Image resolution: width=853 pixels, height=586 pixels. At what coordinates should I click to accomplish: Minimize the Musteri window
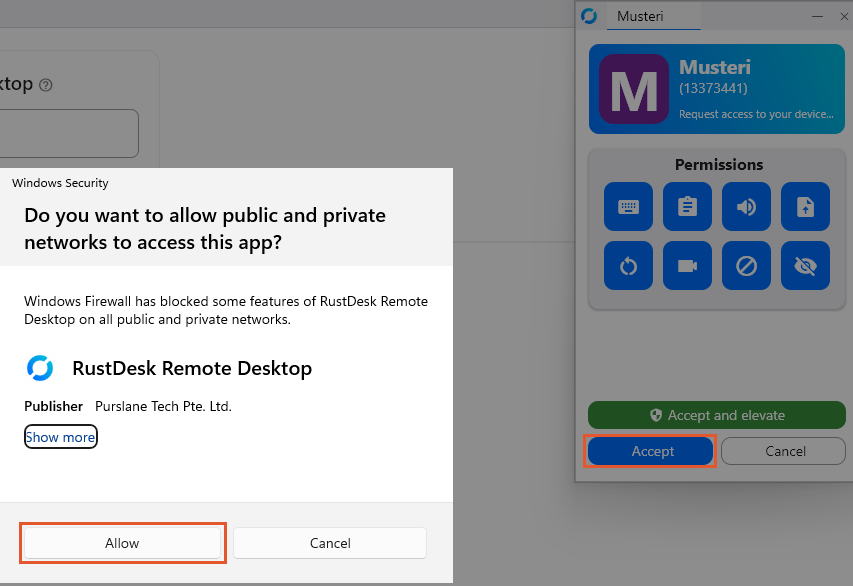tap(817, 16)
